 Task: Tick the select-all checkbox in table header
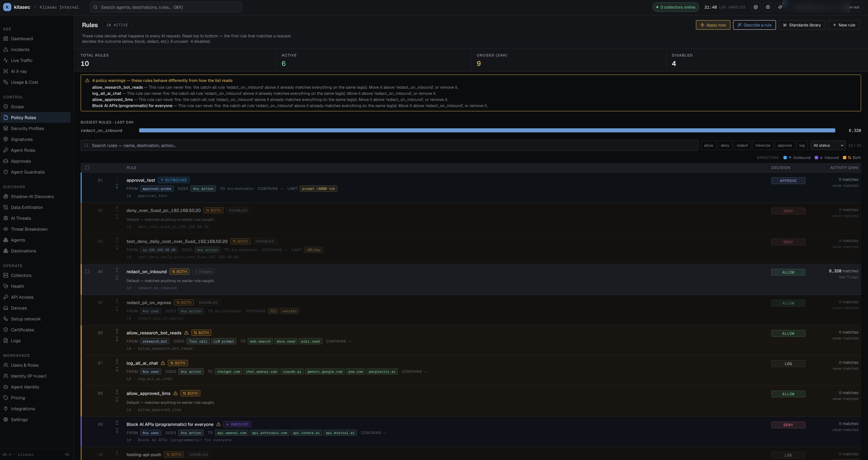tap(87, 168)
